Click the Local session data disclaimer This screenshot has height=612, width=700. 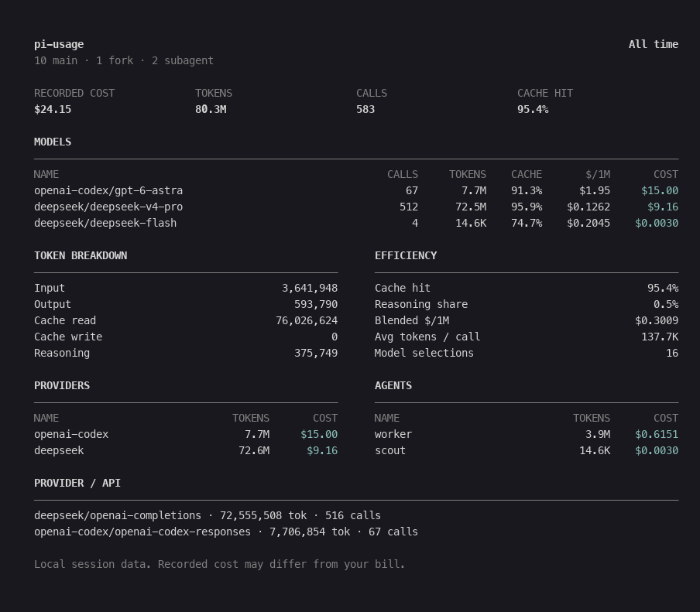[x=220, y=564]
